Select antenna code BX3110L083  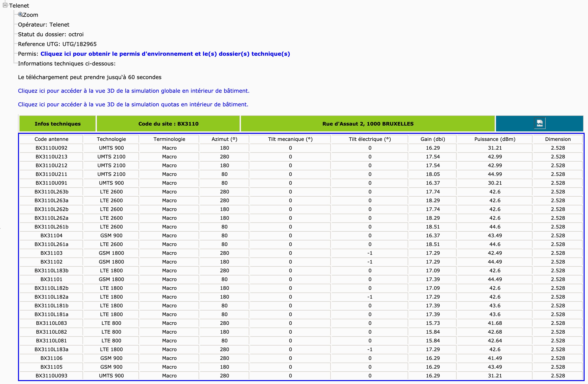[51, 323]
